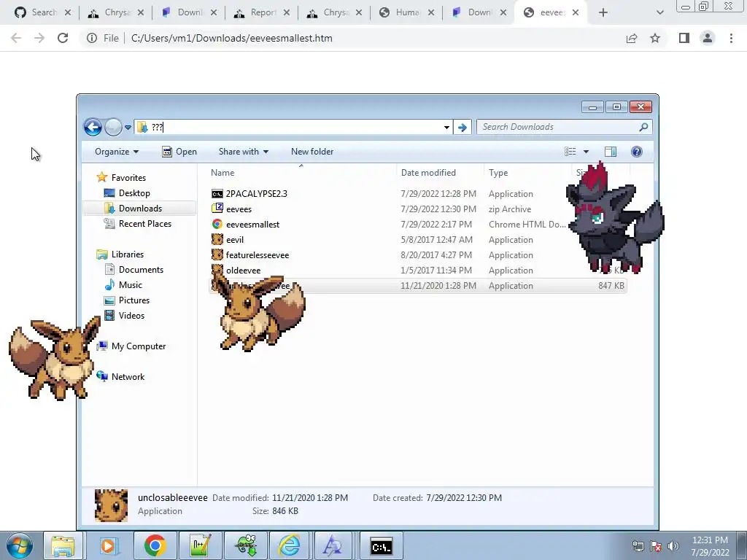747x560 pixels.
Task: Select the eevil application file
Action: [235, 239]
